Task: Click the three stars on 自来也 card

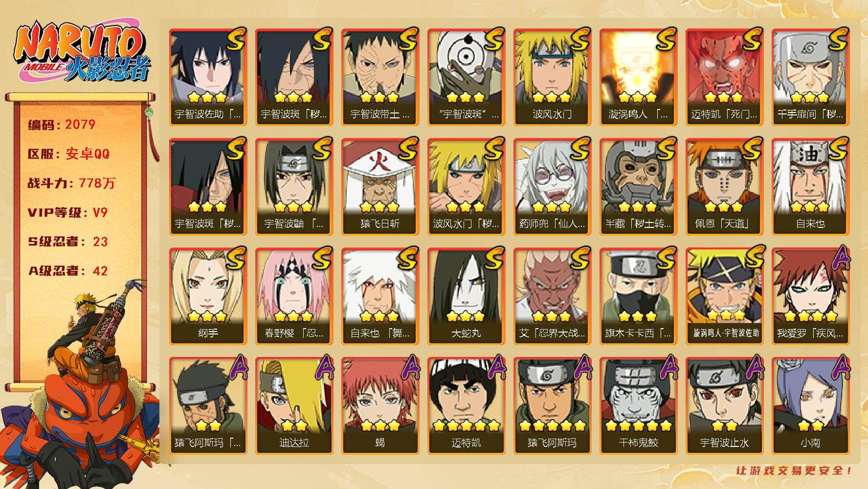Action: tap(810, 207)
